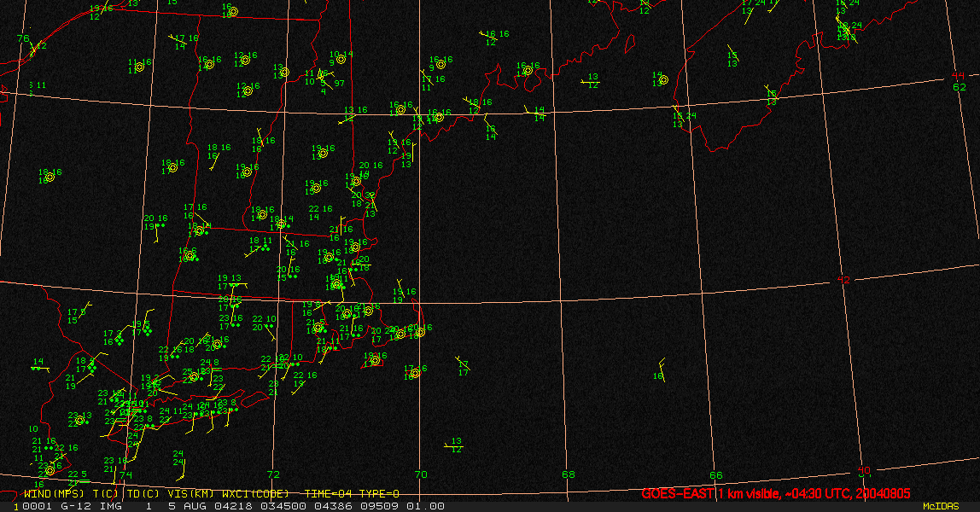Click the 034500 time value in status bar

pyautogui.click(x=283, y=506)
